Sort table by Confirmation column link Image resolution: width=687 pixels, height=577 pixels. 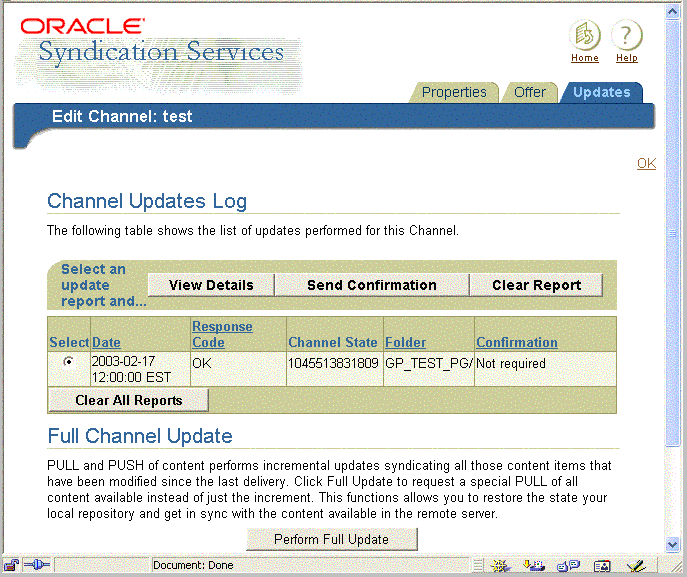[x=517, y=343]
